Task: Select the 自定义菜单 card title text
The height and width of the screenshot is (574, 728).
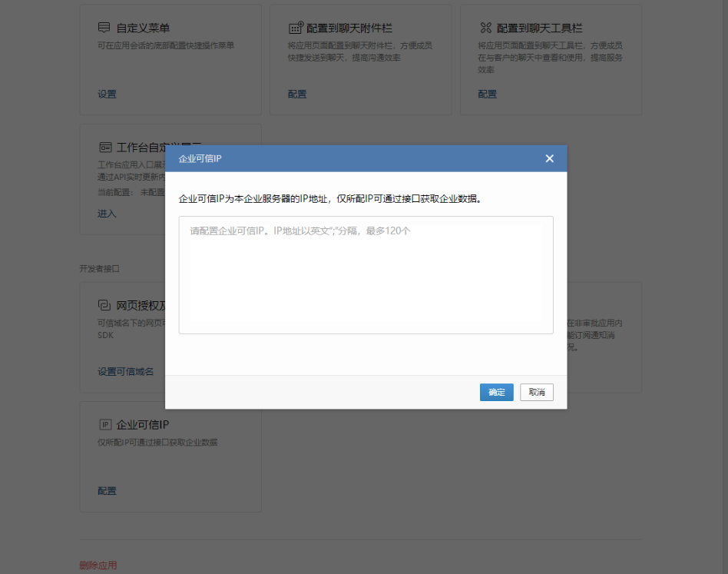Action: [x=143, y=28]
